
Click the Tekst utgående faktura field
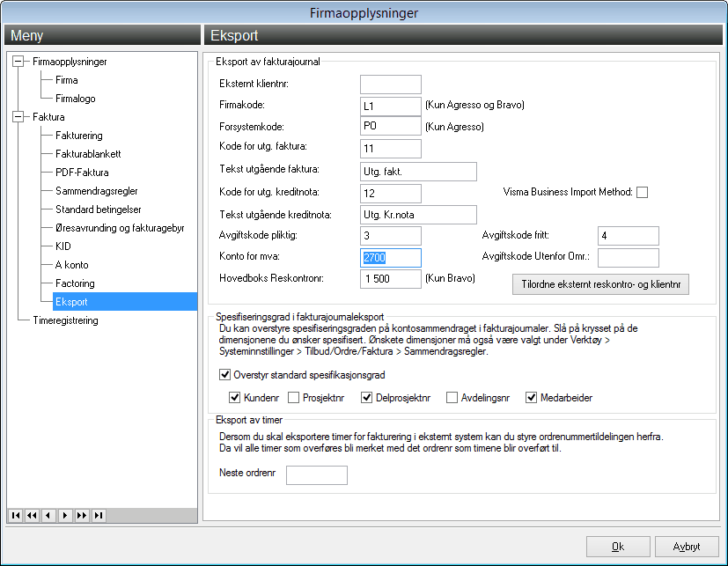click(x=418, y=172)
